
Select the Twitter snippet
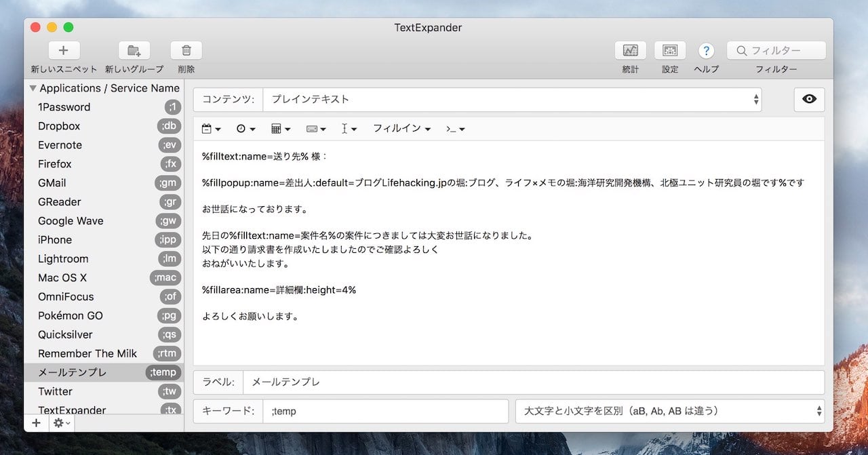104,391
